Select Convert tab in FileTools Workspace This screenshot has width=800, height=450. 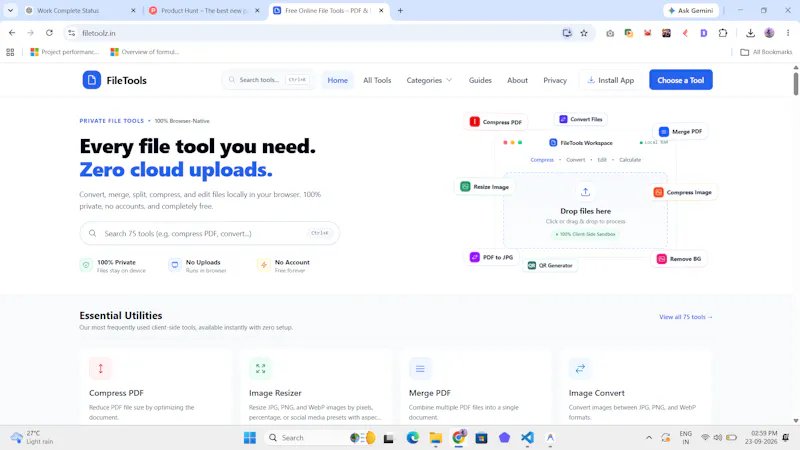(576, 160)
